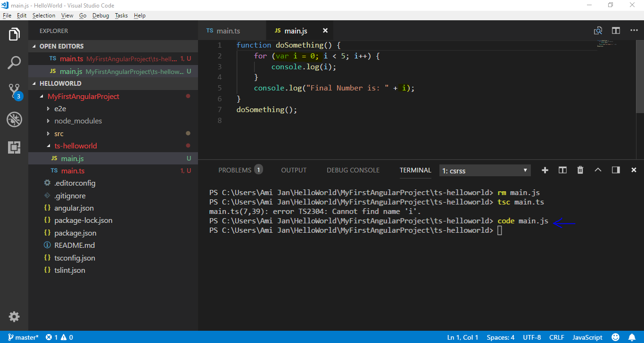Kill terminal with the trash icon
This screenshot has height=343, width=644.
click(580, 170)
